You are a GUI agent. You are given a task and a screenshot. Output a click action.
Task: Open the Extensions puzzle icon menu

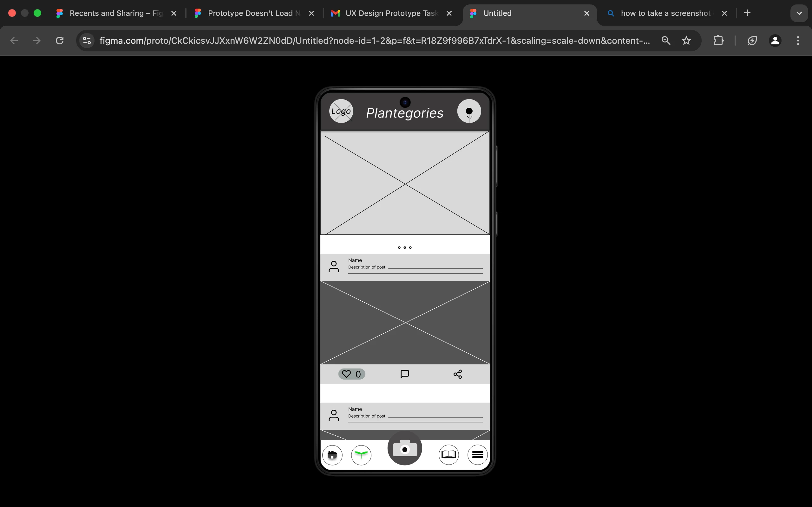tap(718, 41)
